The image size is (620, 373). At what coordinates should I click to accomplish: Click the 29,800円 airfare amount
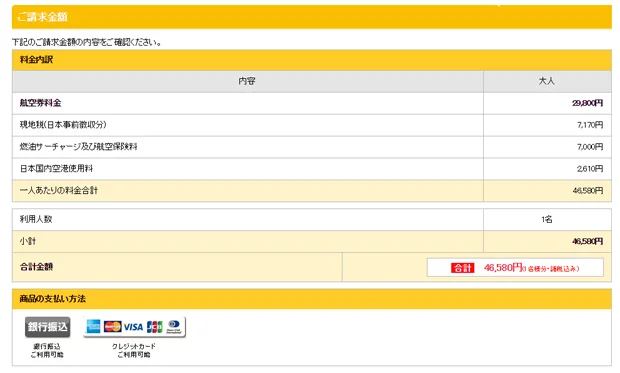[587, 103]
